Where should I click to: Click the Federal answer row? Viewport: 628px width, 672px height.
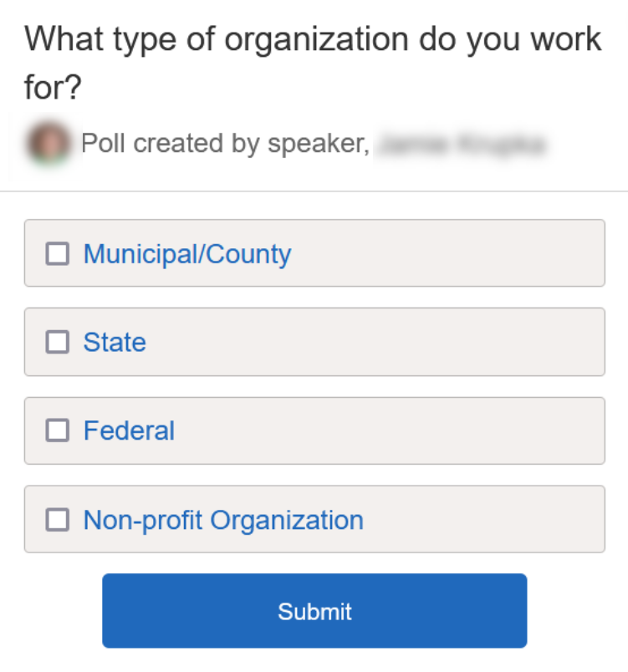point(314,430)
